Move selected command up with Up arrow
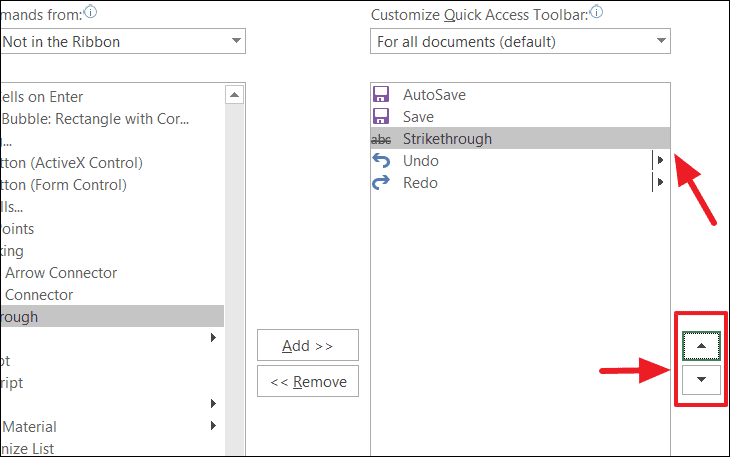This screenshot has height=457, width=730. tap(701, 345)
